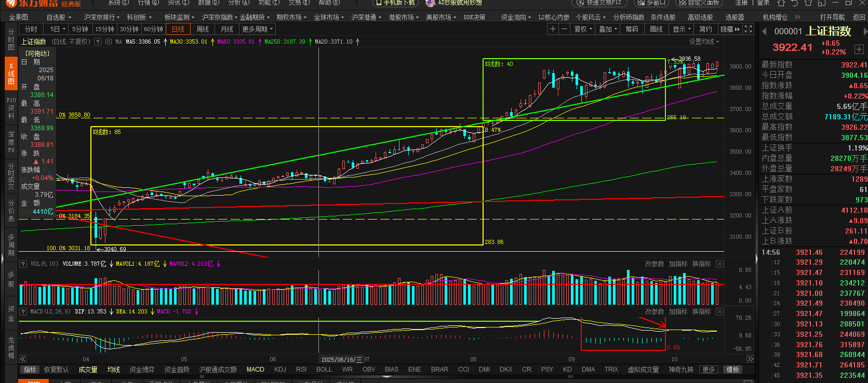This screenshot has width=868, height=383.
Task: Select BOLL indicator
Action: 324,370
